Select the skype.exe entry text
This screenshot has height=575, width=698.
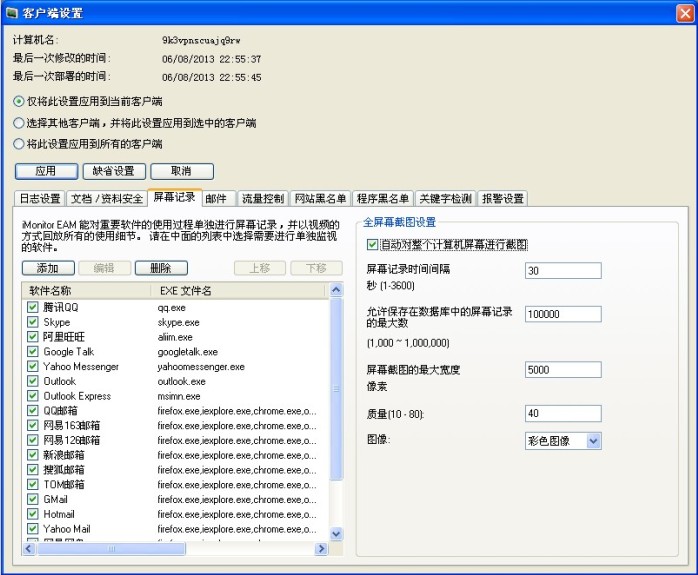tap(179, 322)
